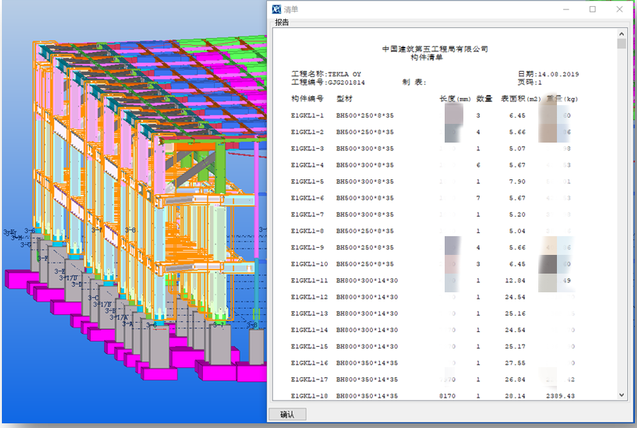
Task: Click the 工程编号:GJG201814 line
Action: [x=328, y=82]
